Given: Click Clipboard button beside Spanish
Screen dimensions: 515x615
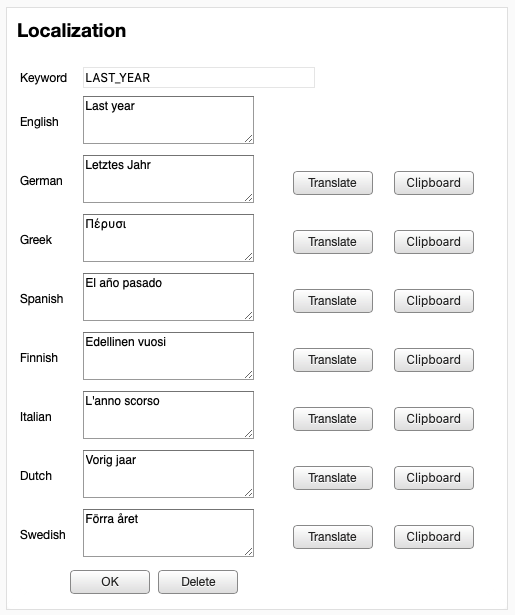Looking at the screenshot, I should pos(434,301).
